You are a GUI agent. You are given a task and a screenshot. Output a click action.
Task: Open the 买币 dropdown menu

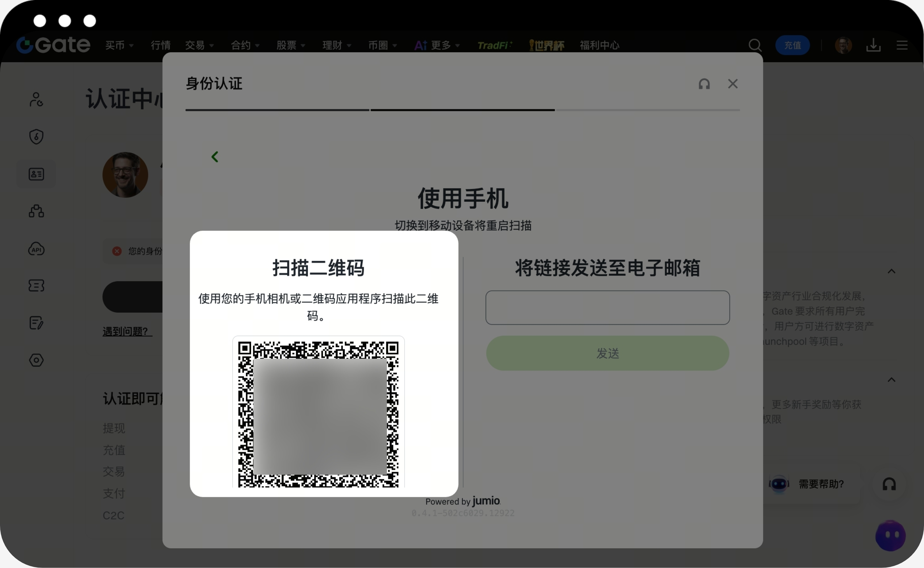point(119,46)
